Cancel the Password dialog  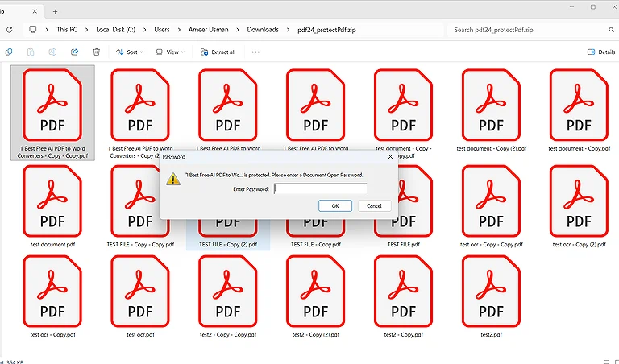374,205
